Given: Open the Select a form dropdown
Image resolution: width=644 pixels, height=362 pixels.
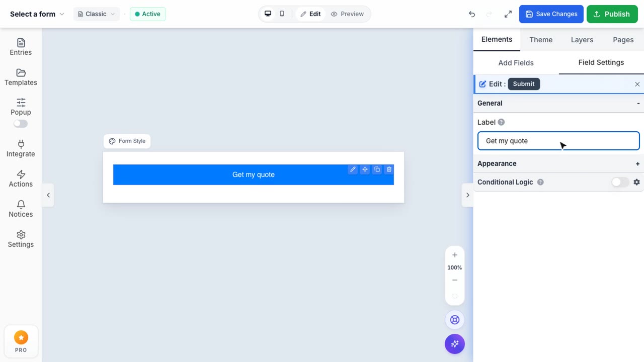Looking at the screenshot, I should click(37, 14).
